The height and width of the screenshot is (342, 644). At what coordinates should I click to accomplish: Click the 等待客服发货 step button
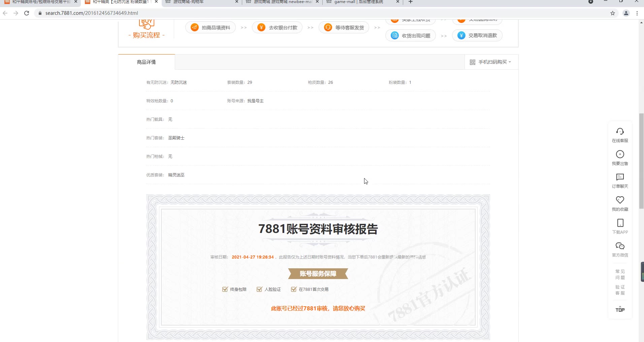pos(344,28)
